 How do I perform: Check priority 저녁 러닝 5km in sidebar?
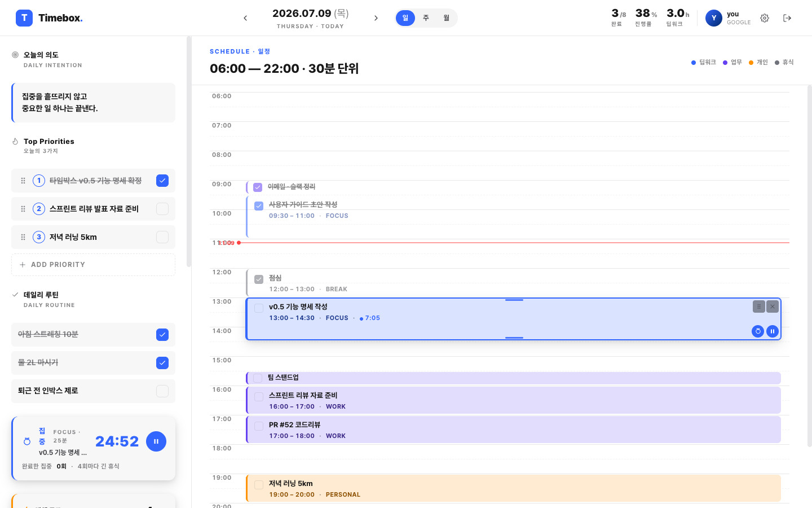(162, 237)
